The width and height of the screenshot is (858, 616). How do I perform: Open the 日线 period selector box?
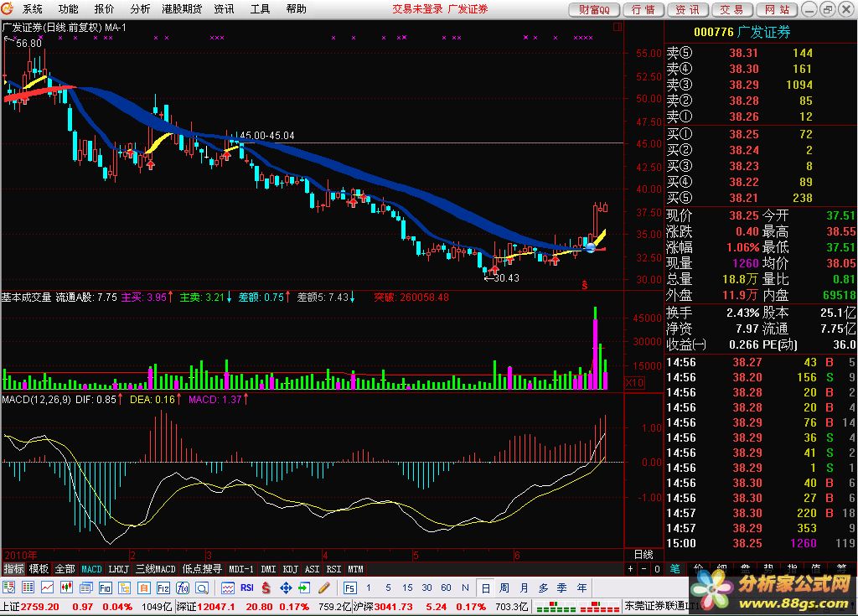pyautogui.click(x=643, y=555)
